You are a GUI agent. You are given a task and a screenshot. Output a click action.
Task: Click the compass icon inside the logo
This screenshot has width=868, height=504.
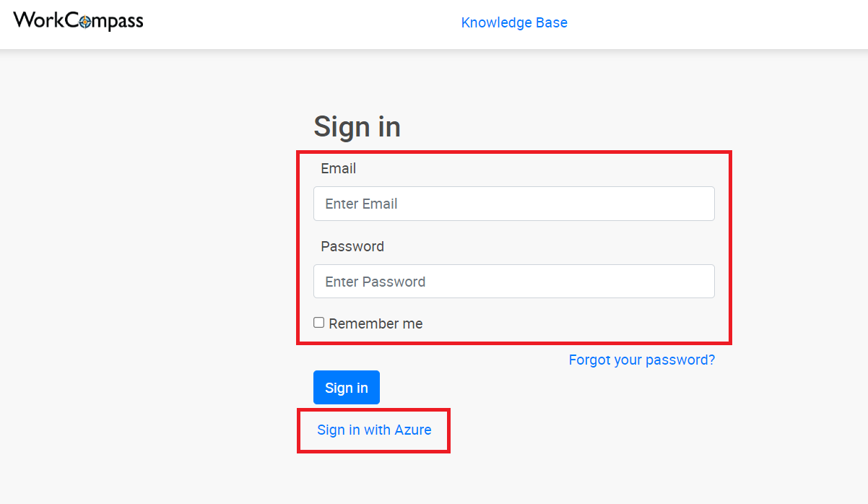click(x=86, y=21)
